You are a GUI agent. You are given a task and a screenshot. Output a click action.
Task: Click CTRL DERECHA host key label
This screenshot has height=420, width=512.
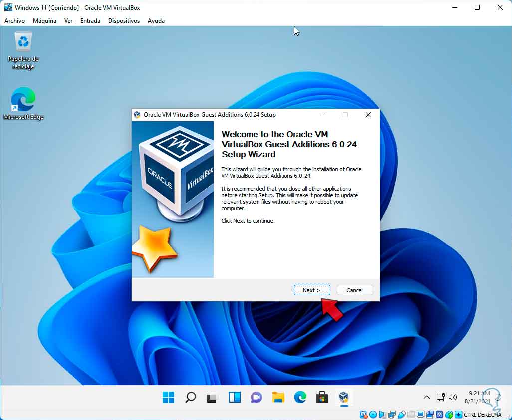[x=482, y=415]
